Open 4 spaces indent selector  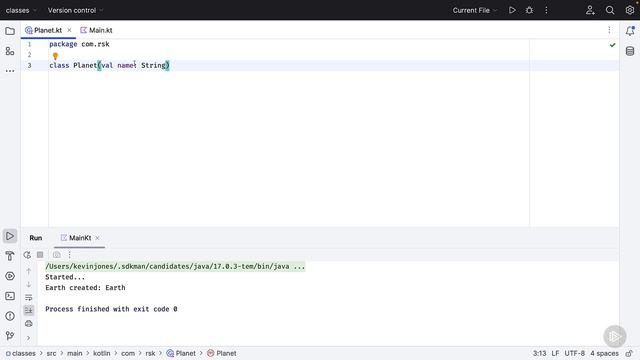point(604,353)
